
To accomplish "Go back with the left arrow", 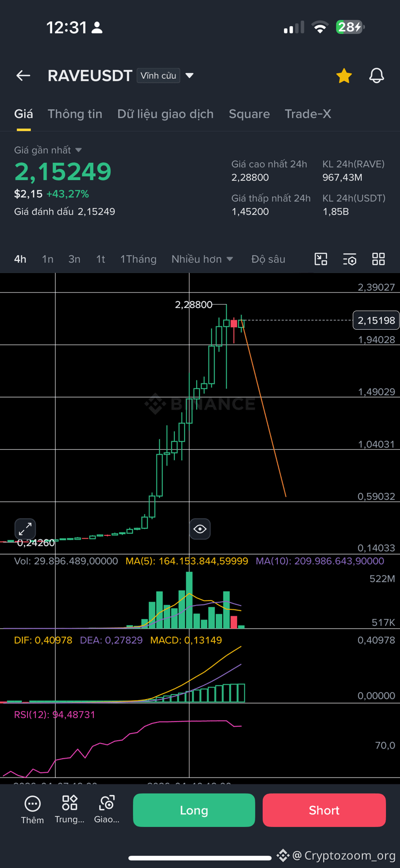I will pos(23,75).
